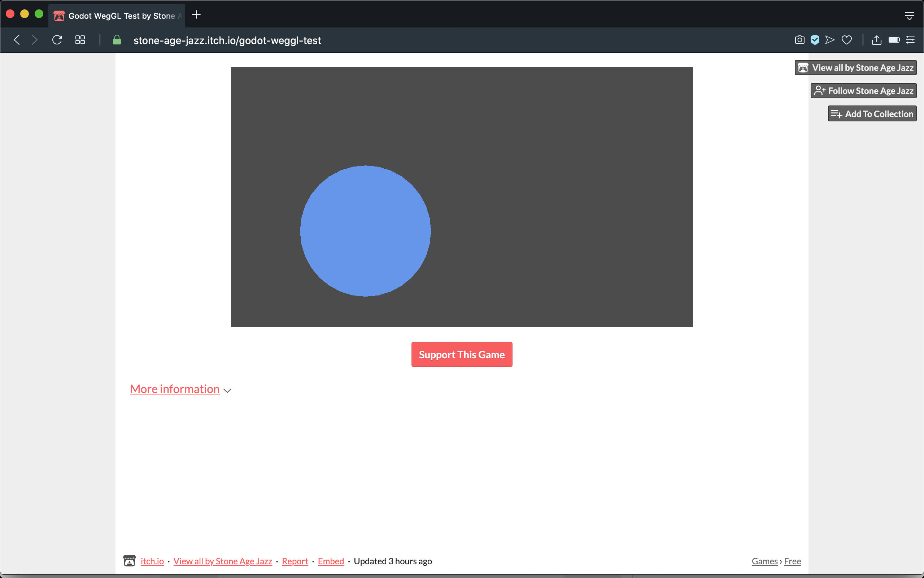Click Follow Stone Age Jazz button
Screen dimensions: 924x578
point(864,91)
